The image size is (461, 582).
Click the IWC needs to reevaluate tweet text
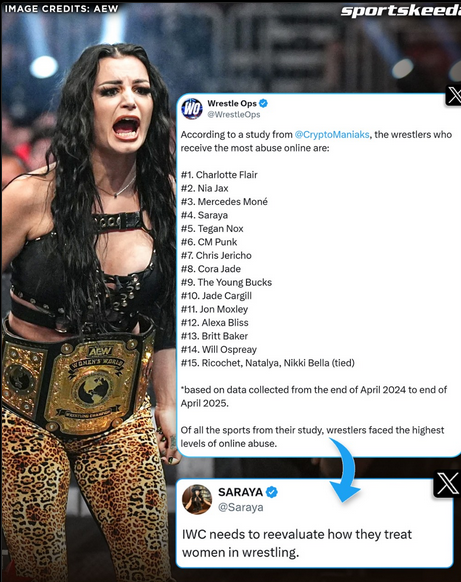[297, 543]
